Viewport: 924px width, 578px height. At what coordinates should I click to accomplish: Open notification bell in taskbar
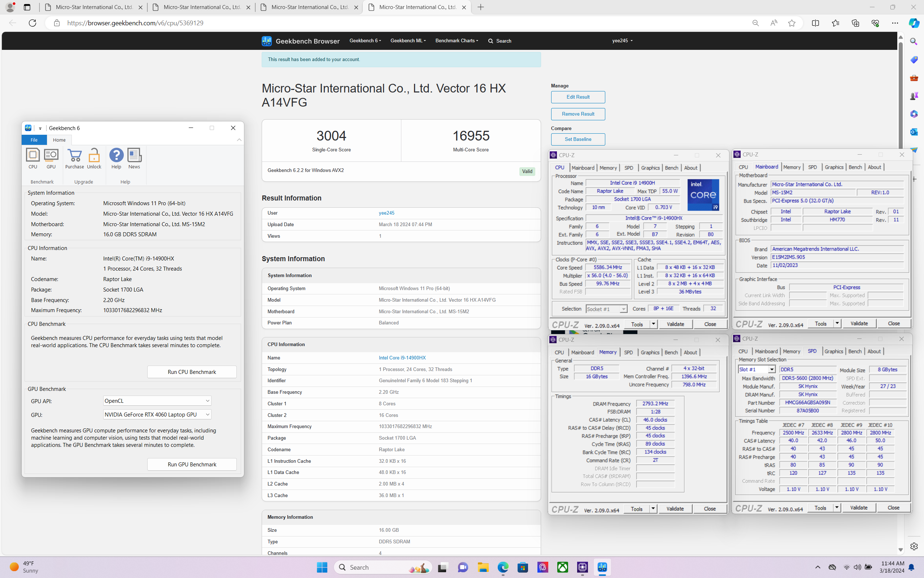click(911, 567)
